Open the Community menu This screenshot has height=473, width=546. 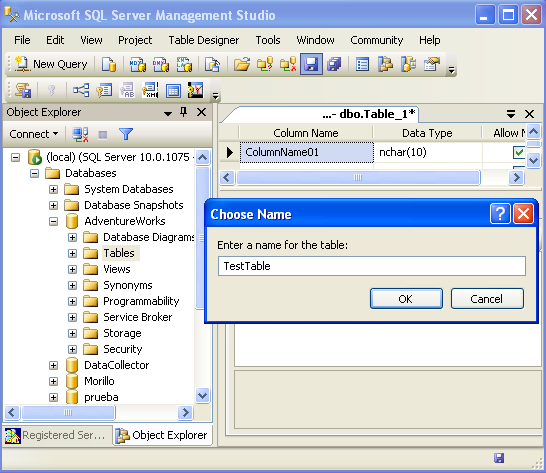376,40
